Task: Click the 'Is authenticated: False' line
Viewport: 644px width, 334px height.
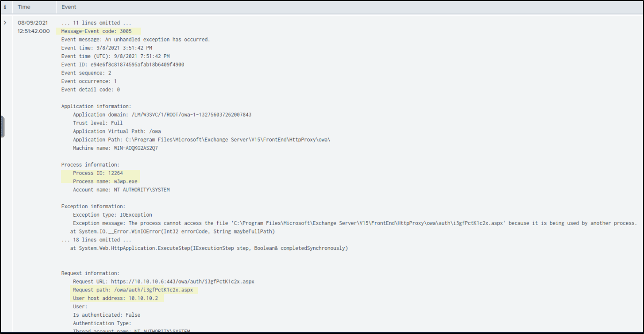Action: pyautogui.click(x=106, y=315)
